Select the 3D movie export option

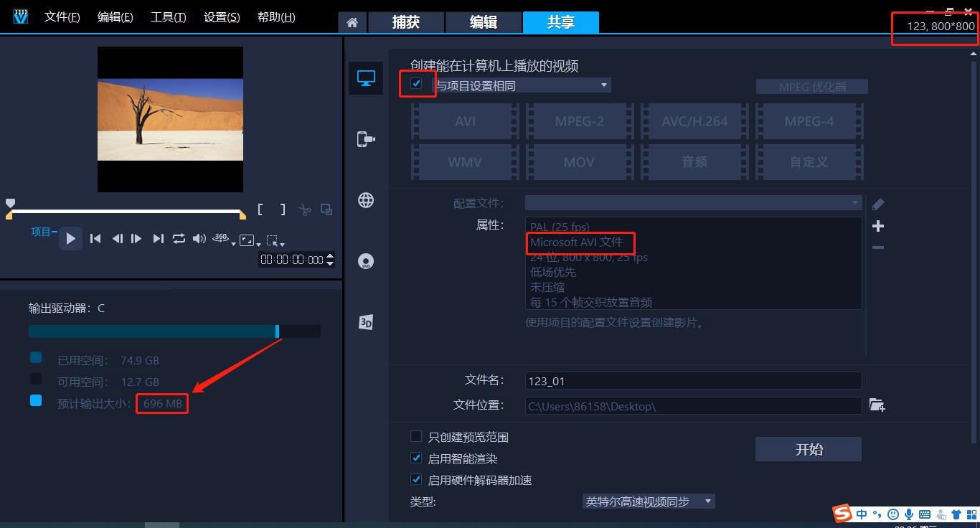pos(366,322)
